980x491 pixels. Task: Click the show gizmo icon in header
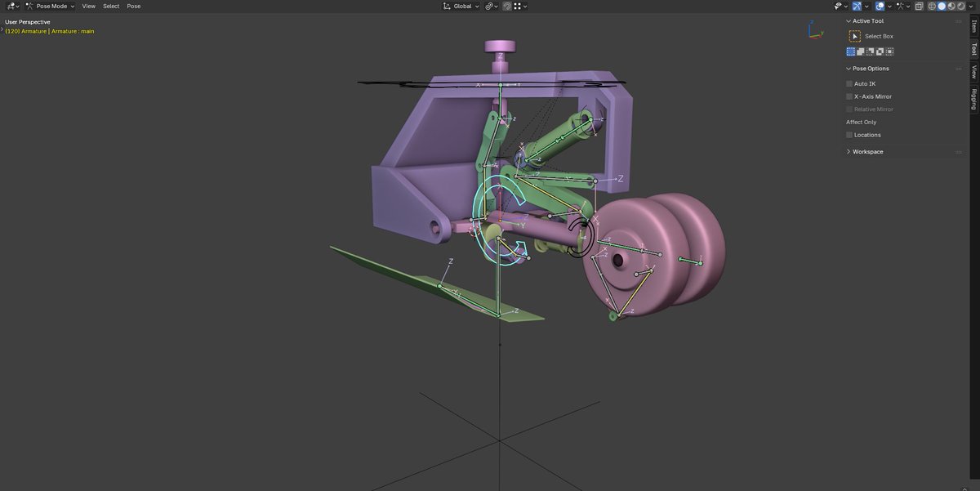pyautogui.click(x=857, y=6)
